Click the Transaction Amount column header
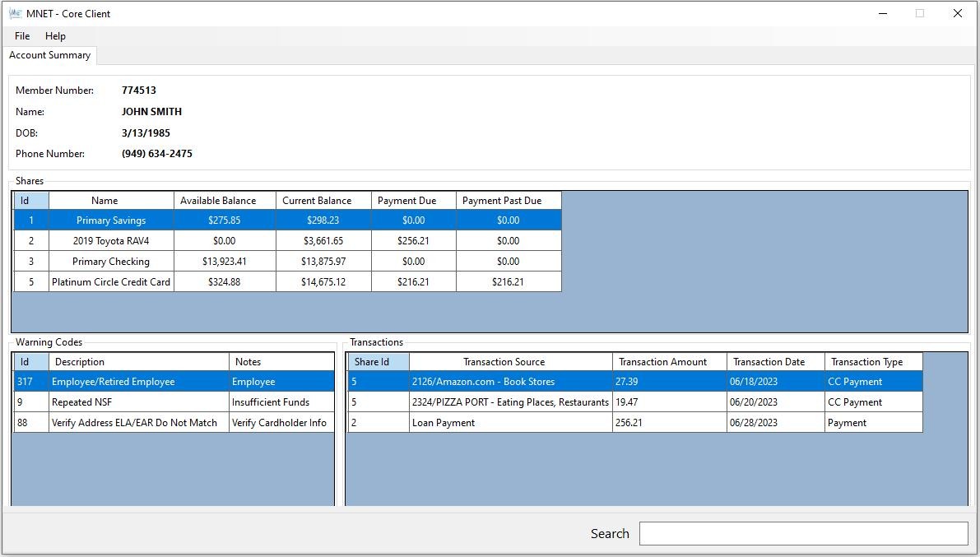 (x=669, y=361)
